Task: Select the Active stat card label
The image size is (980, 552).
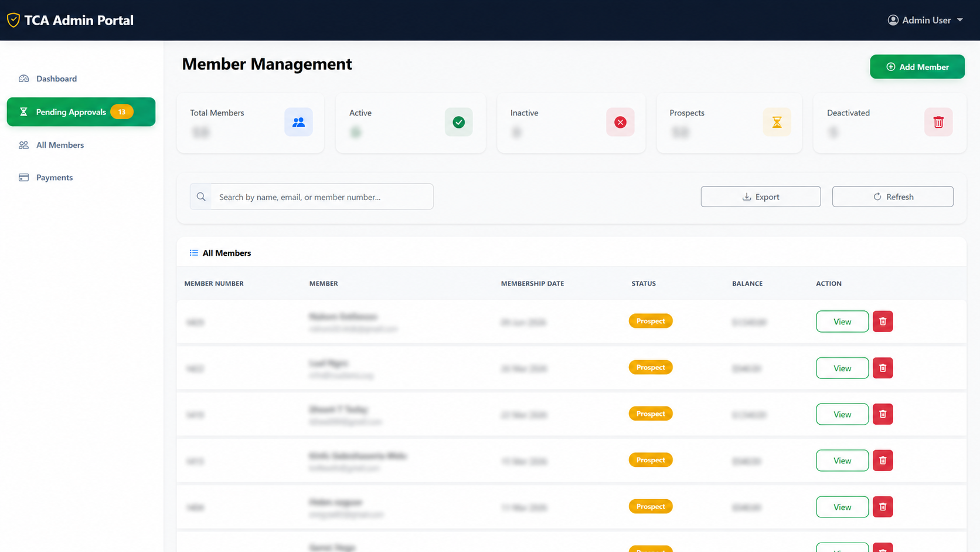Action: (360, 113)
